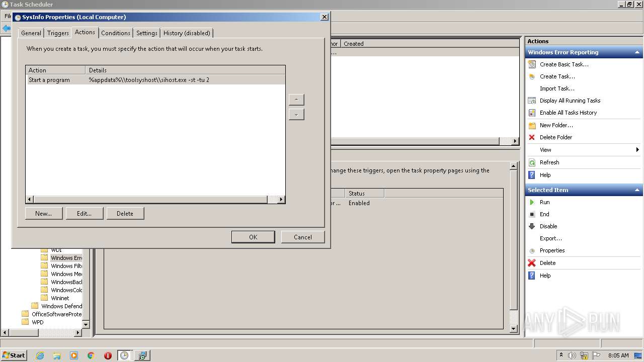
Task: Select the Start a program action row
Action: point(155,80)
